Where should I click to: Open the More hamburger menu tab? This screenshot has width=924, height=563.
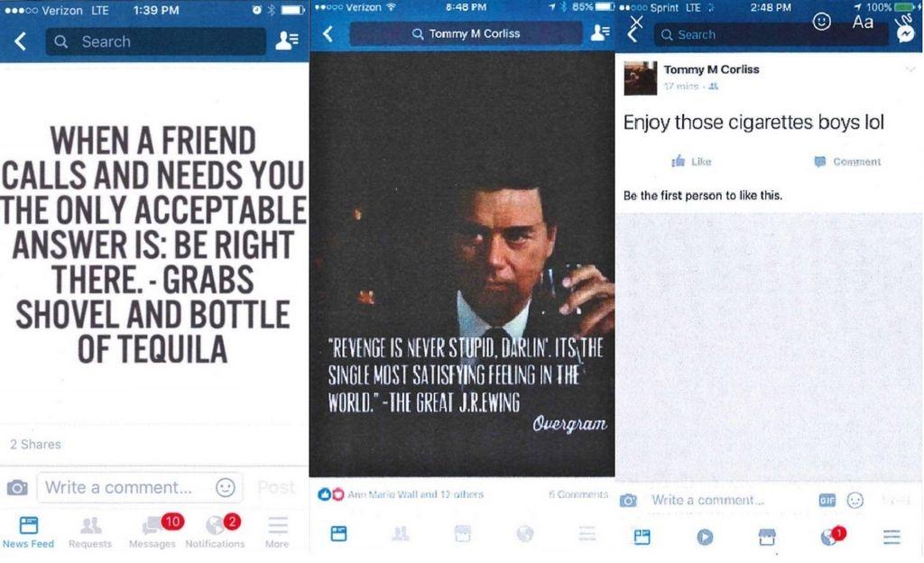tap(277, 531)
